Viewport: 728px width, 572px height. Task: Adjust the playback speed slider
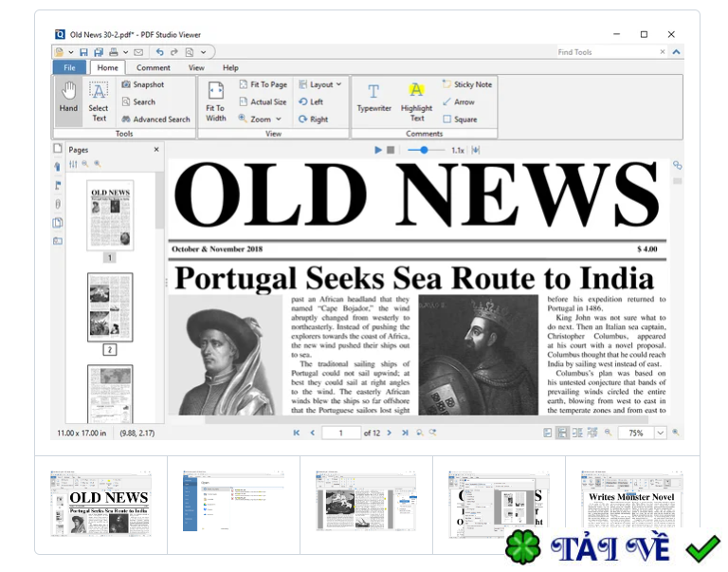424,150
